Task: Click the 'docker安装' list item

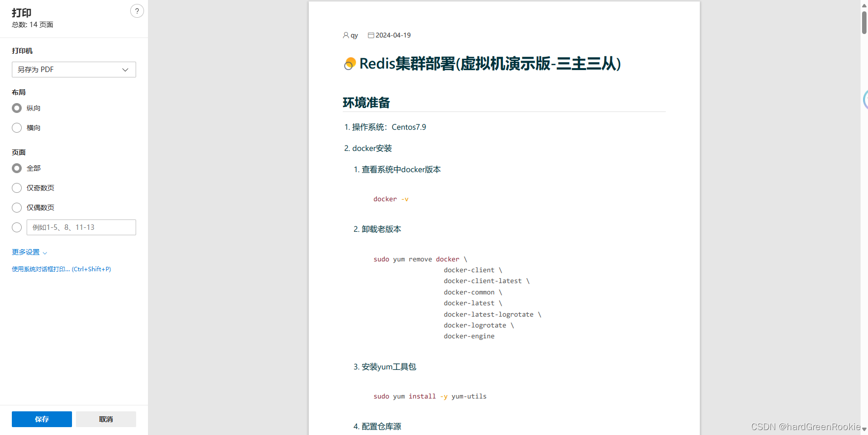Action: 372,148
